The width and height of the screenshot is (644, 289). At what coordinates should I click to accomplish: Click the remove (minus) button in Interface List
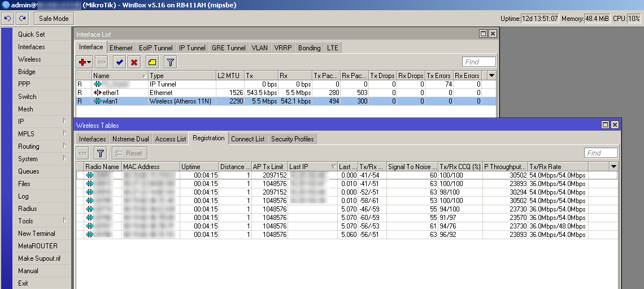(x=102, y=62)
